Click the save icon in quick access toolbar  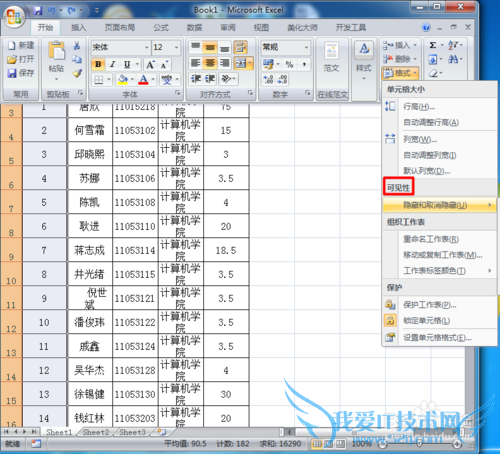coord(38,11)
